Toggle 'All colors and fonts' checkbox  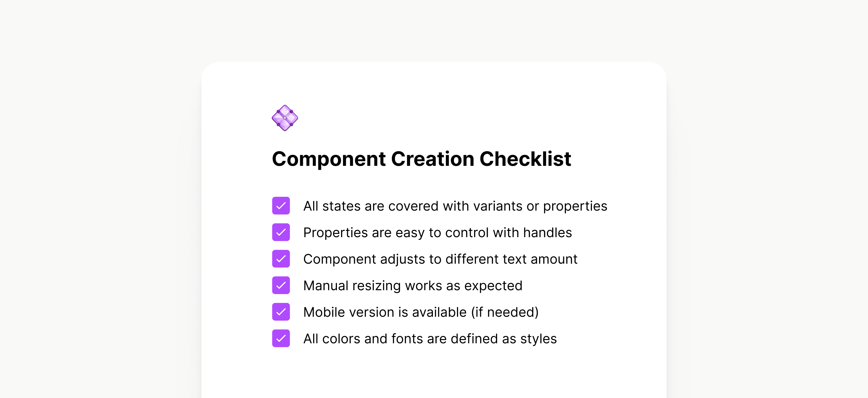[x=281, y=338]
